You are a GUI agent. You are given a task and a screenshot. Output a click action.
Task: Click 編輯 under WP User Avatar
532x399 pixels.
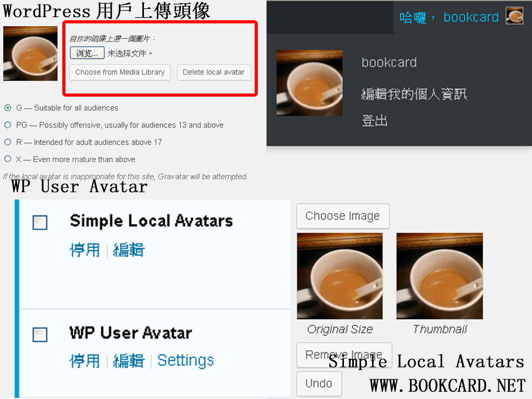[127, 360]
